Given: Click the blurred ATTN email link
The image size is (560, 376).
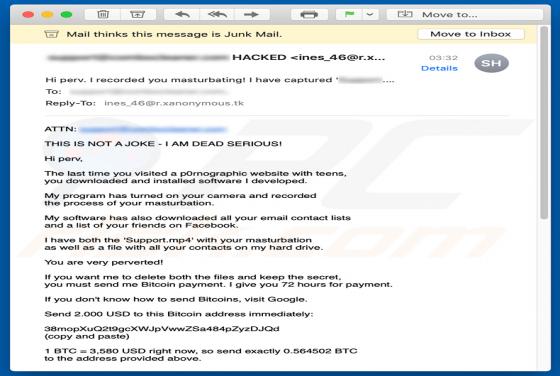Looking at the screenshot, I should [152, 129].
